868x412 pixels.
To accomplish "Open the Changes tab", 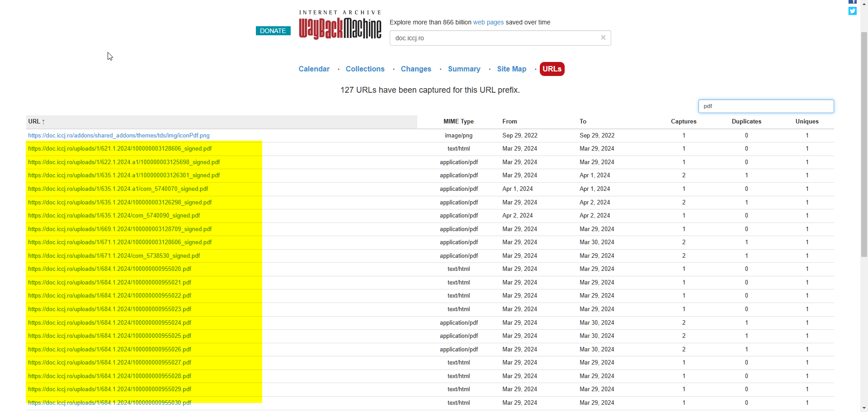I will [415, 69].
